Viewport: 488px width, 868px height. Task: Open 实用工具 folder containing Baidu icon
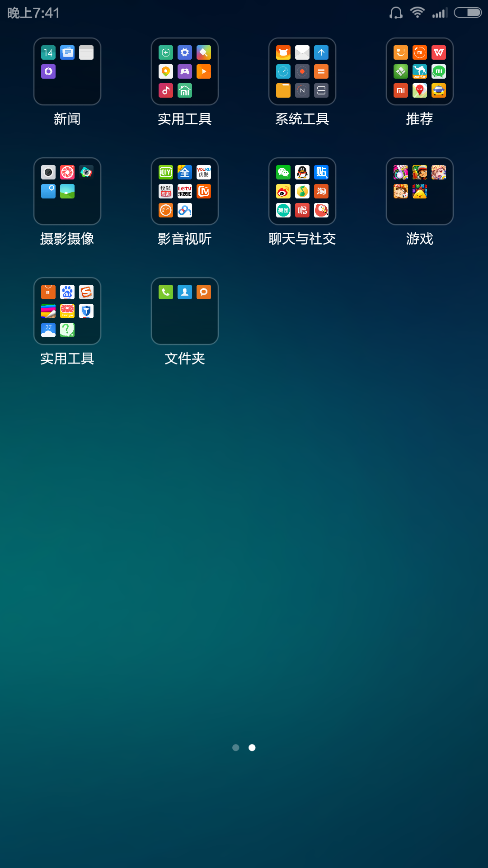click(67, 311)
